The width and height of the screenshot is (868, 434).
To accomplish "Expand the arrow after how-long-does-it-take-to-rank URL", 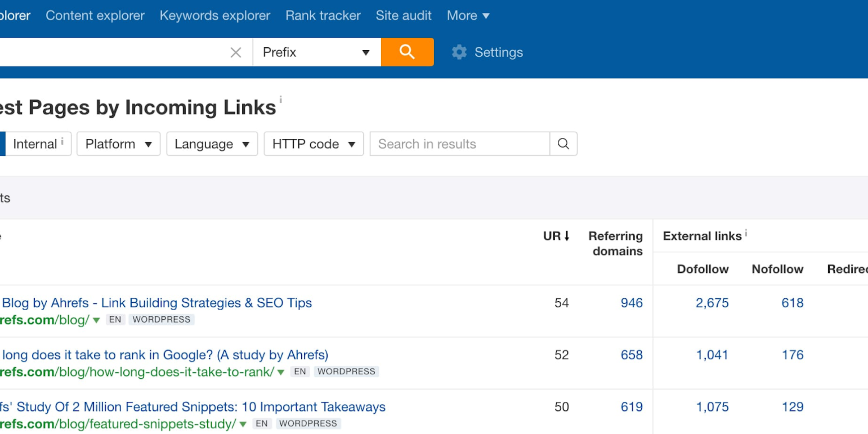I will coord(281,372).
